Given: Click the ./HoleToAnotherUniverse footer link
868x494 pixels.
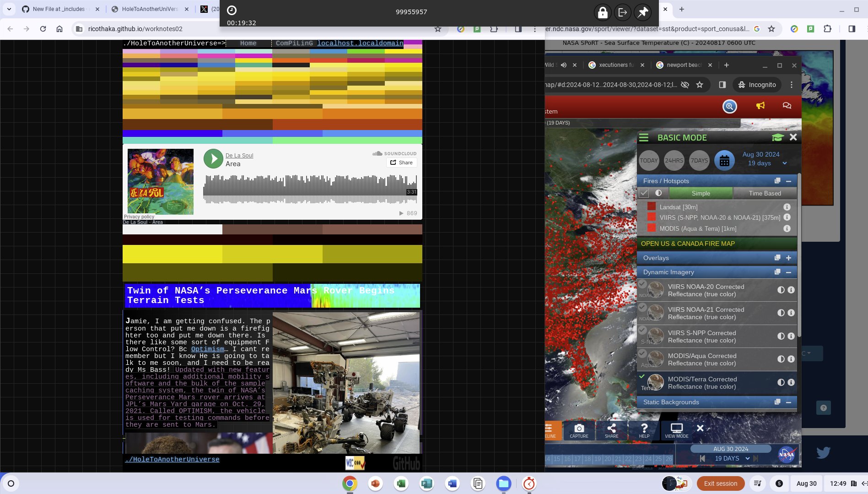Looking at the screenshot, I should [172, 459].
